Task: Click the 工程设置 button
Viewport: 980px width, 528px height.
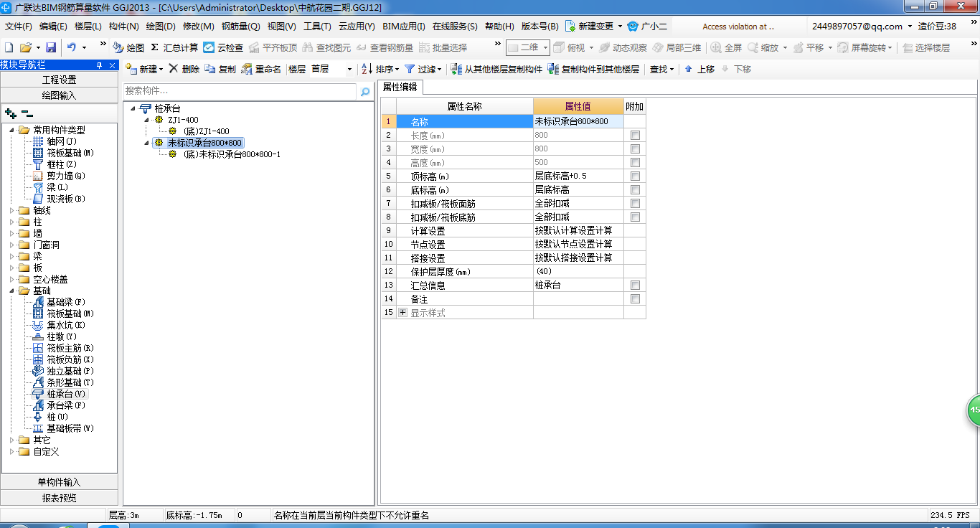Action: point(60,80)
